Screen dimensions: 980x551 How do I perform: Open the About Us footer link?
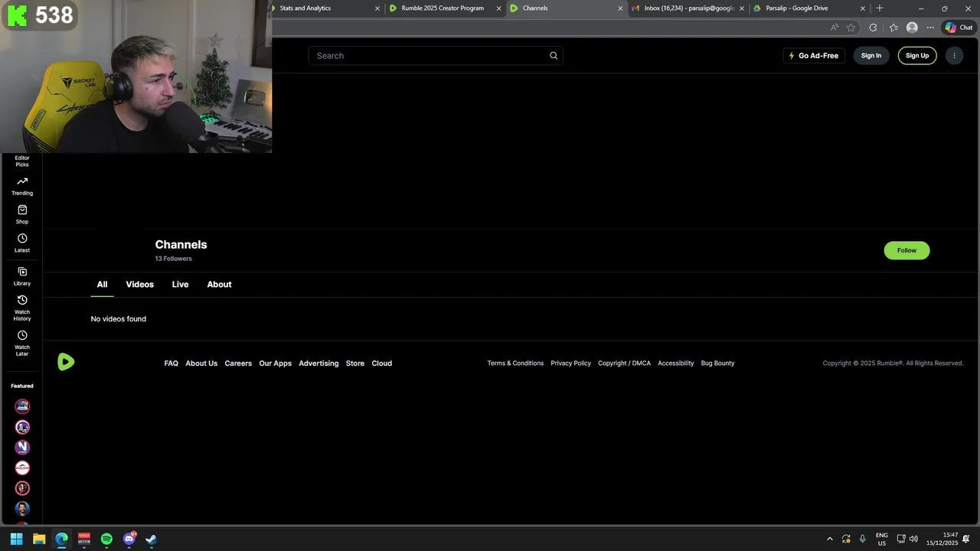coord(201,364)
